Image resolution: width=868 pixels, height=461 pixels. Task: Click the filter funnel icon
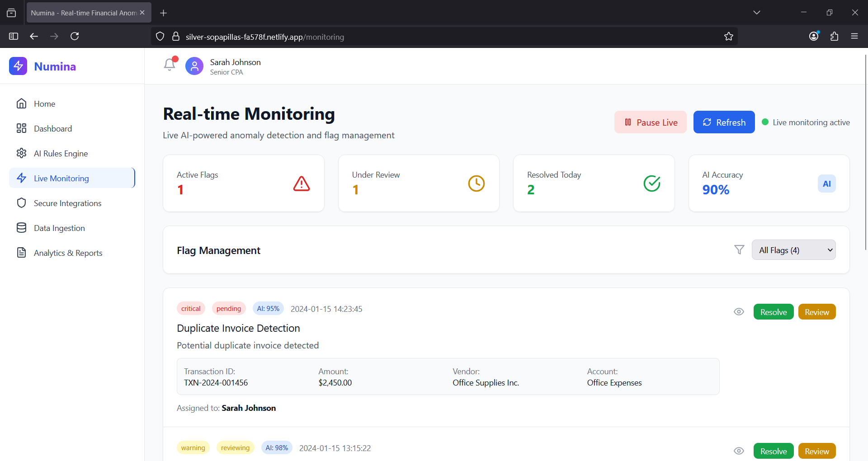pyautogui.click(x=739, y=249)
